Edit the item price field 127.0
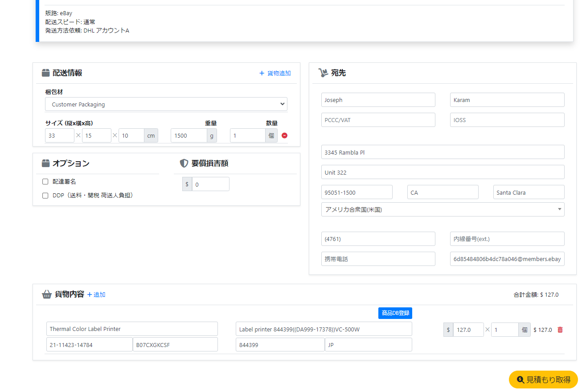Screen dimensions: 582x392 tap(468, 330)
